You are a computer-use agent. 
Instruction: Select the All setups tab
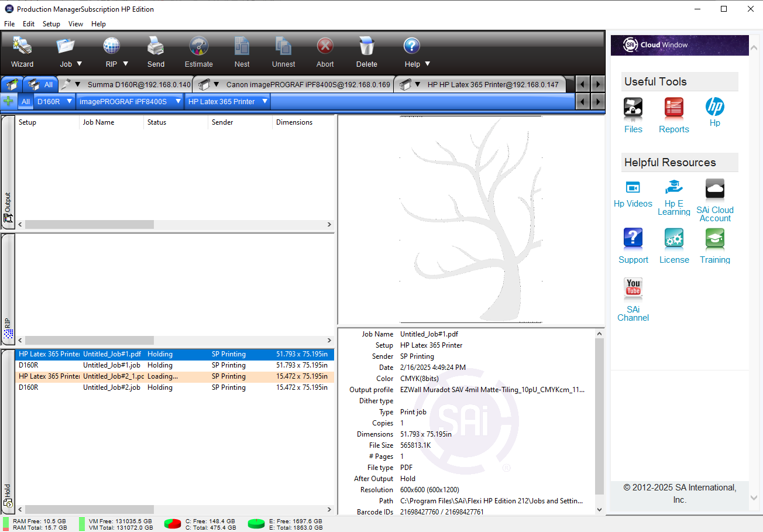tap(41, 84)
